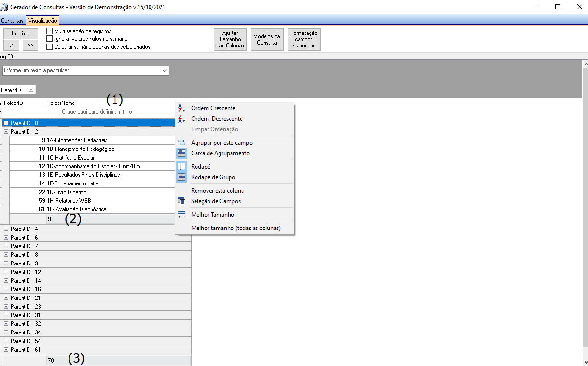Image resolution: width=588 pixels, height=366 pixels.
Task: Click the Melhor Tamanho icon
Action: [x=182, y=215]
